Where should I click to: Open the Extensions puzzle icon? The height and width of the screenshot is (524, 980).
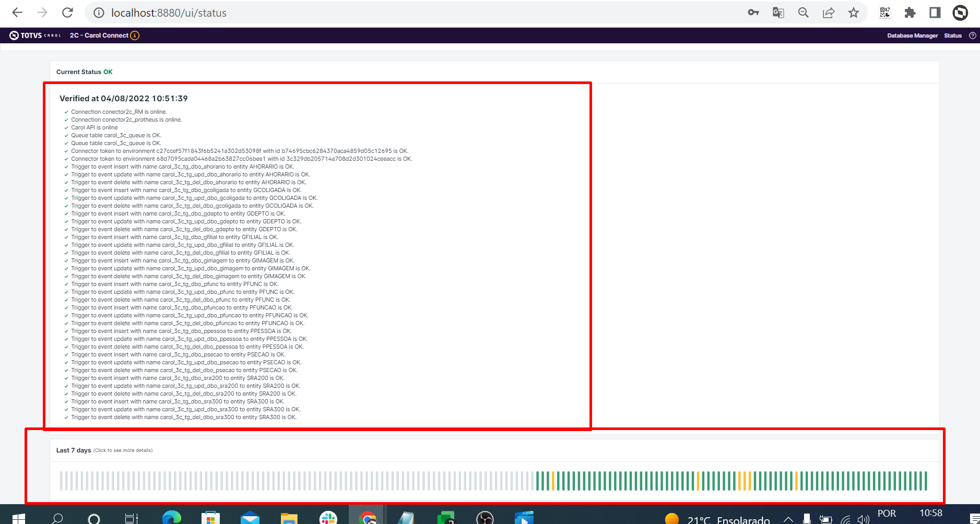click(910, 13)
